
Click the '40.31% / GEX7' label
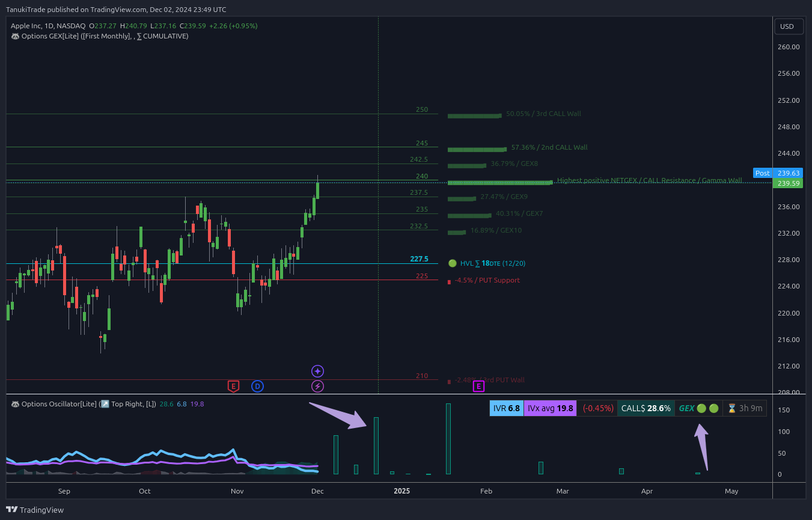[519, 213]
